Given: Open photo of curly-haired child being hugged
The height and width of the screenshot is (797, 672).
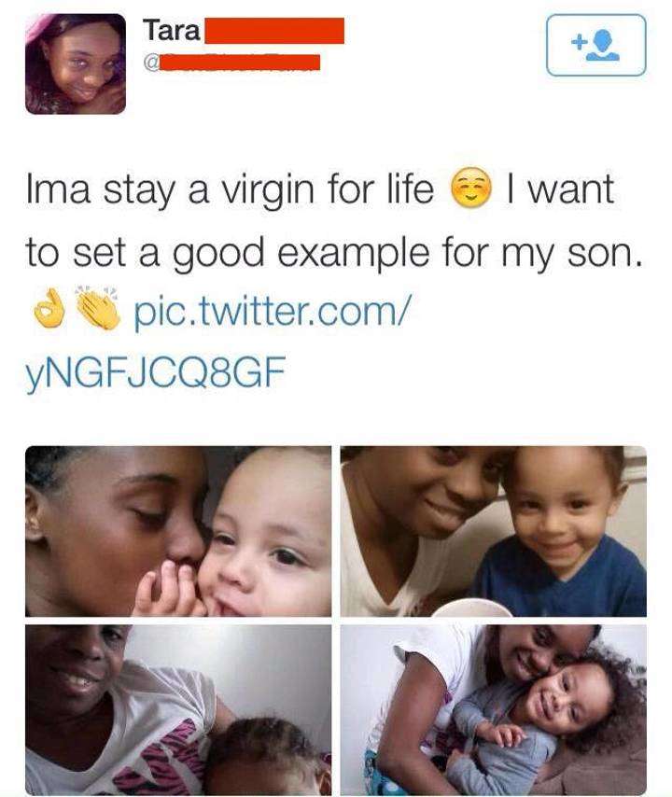Looking at the screenshot, I should coord(494,710).
